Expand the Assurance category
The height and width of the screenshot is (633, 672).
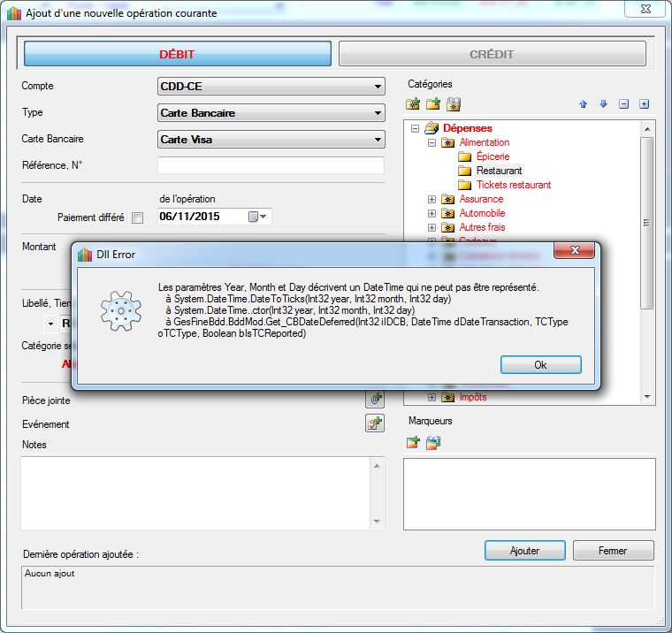point(431,199)
